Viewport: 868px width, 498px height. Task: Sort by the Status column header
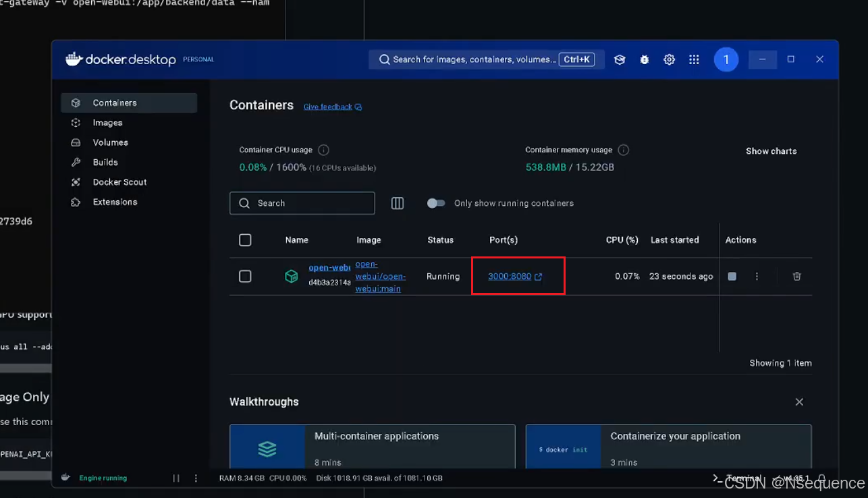[440, 240]
